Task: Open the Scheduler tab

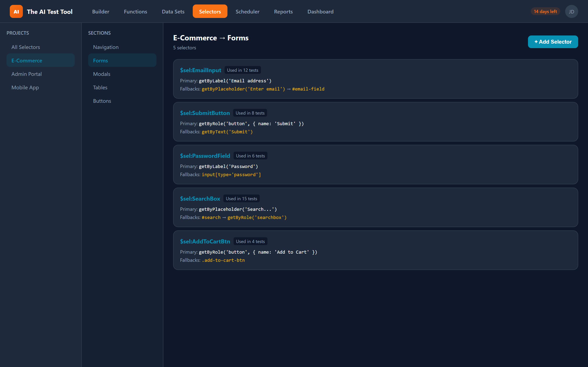Action: point(247,11)
